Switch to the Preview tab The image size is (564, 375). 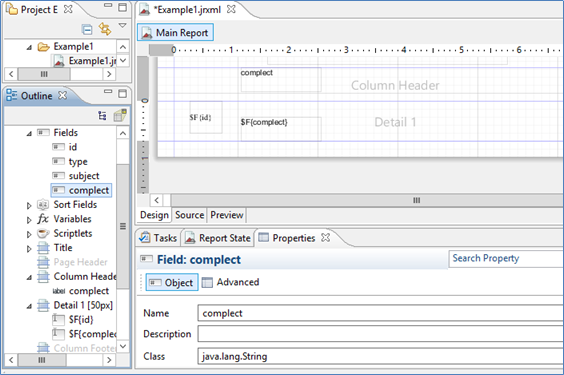tap(227, 215)
